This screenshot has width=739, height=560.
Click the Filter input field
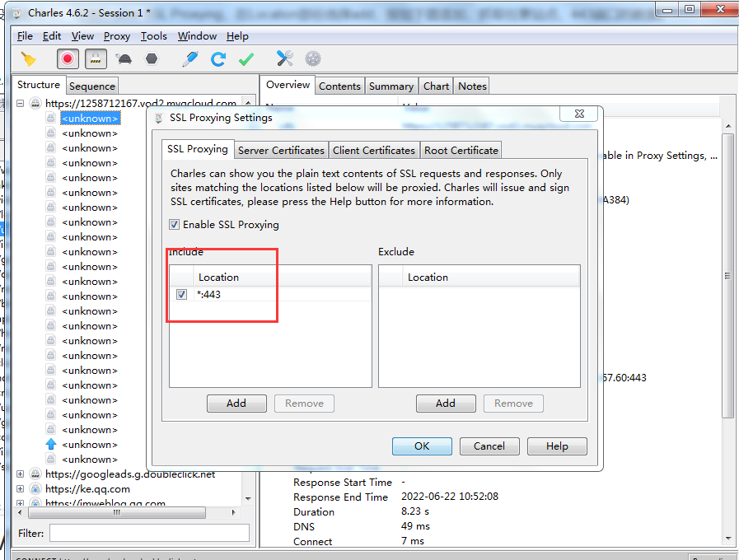[x=149, y=533]
